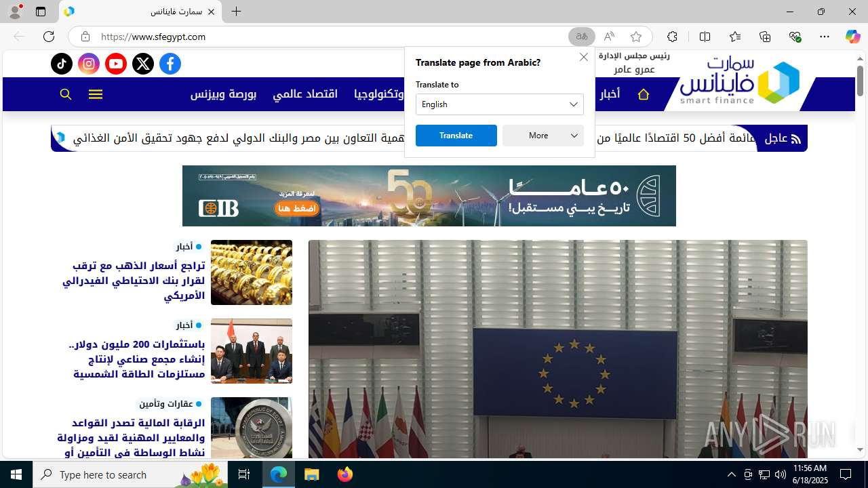Open the gold bracelets article thumbnail
Image resolution: width=868 pixels, height=488 pixels.
pos(252,272)
